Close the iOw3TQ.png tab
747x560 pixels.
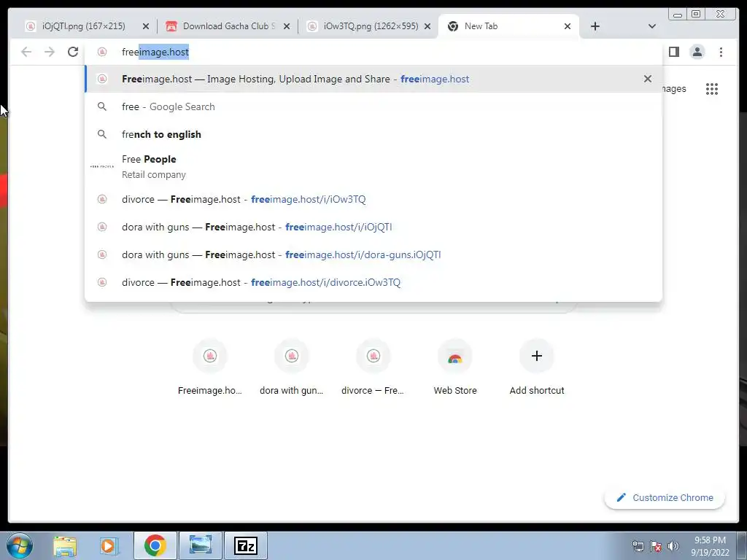point(427,27)
